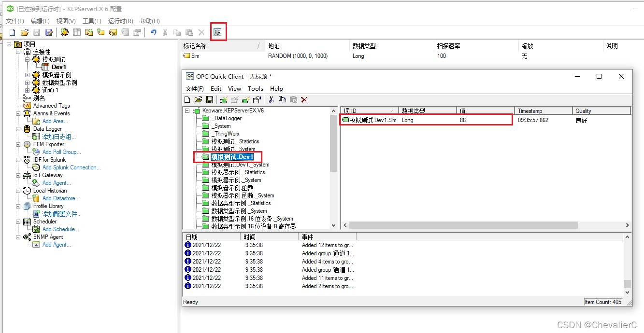Click Add Datastore... link

click(61, 198)
